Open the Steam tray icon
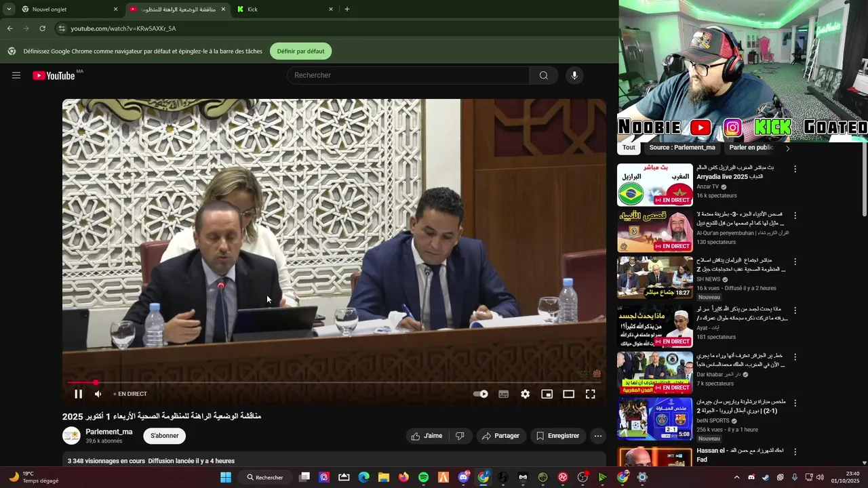The width and height of the screenshot is (868, 488). [766, 477]
